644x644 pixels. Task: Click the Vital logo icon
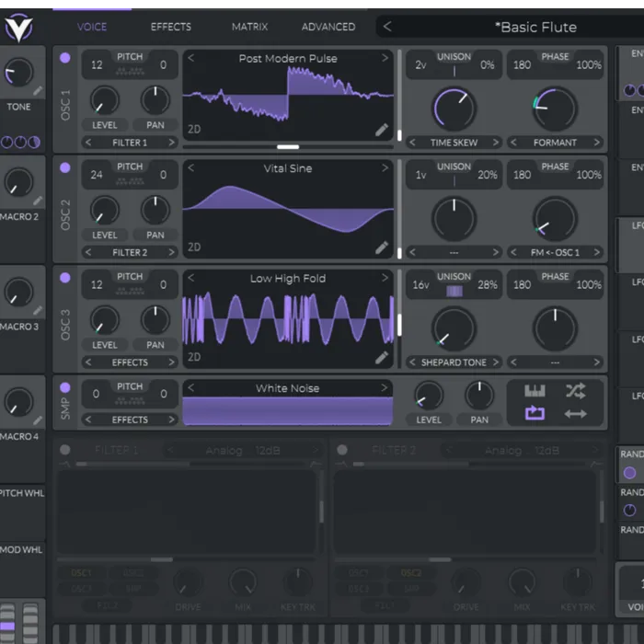click(x=18, y=27)
